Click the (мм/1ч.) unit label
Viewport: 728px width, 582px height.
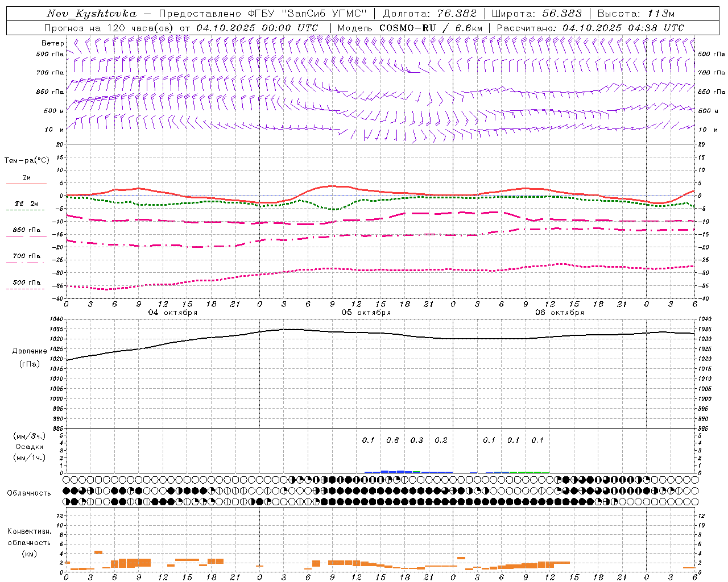29,458
